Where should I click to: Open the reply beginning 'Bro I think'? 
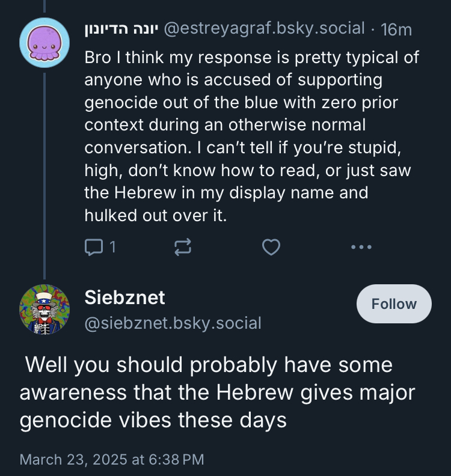point(251,58)
